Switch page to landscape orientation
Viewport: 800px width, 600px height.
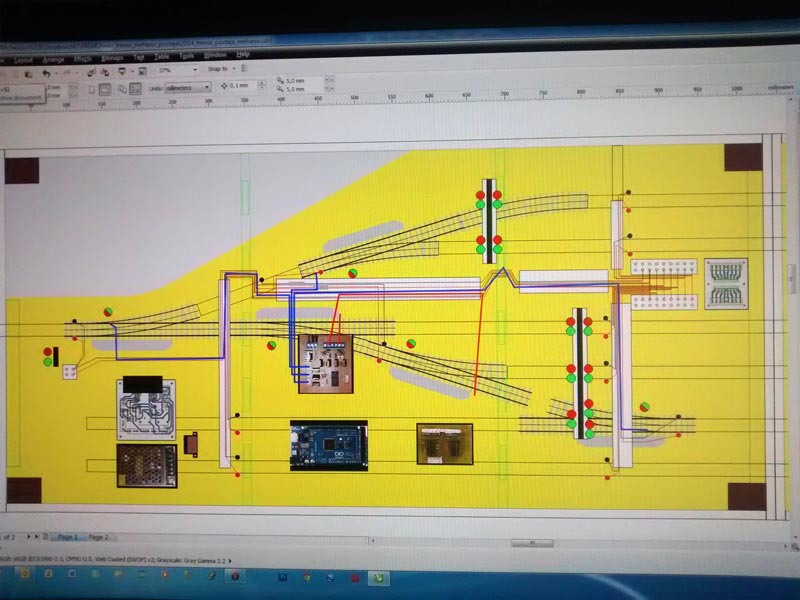coord(104,88)
